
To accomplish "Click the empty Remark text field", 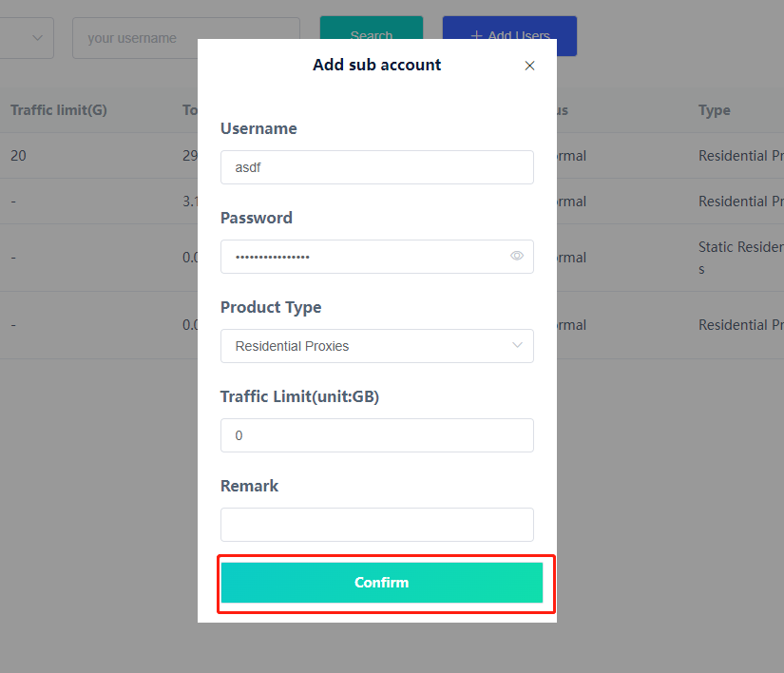I will 376,525.
